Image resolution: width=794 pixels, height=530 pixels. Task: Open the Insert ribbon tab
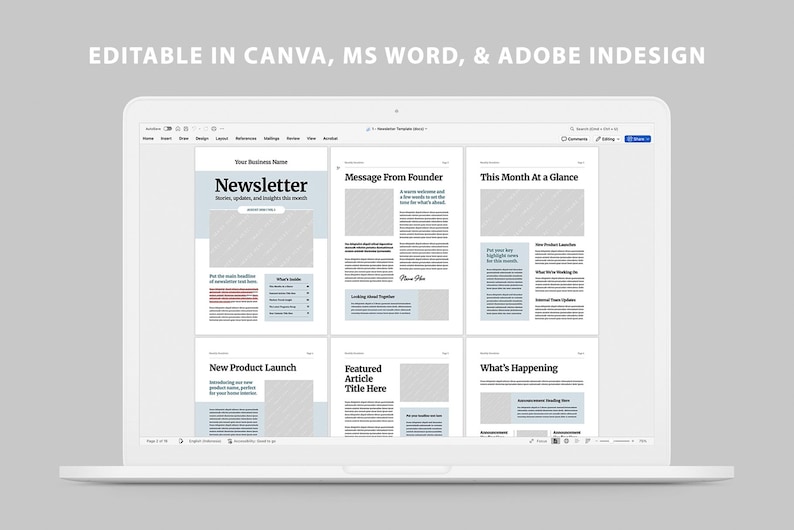coord(166,138)
